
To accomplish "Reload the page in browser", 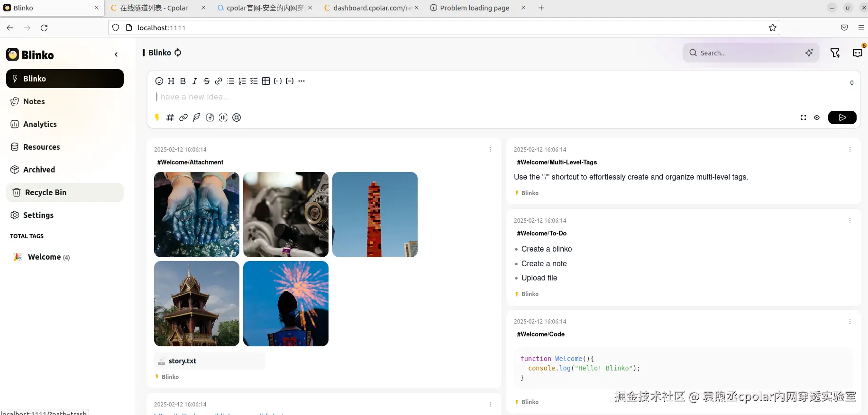I will 44,28.
